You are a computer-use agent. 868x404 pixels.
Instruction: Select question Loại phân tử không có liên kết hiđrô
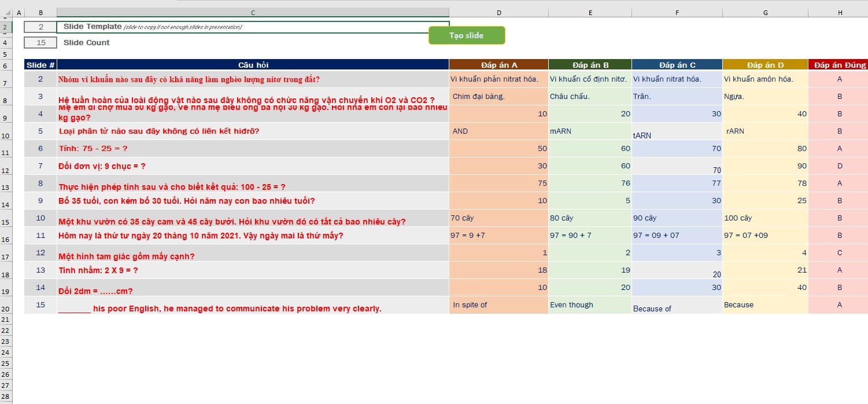(253, 131)
